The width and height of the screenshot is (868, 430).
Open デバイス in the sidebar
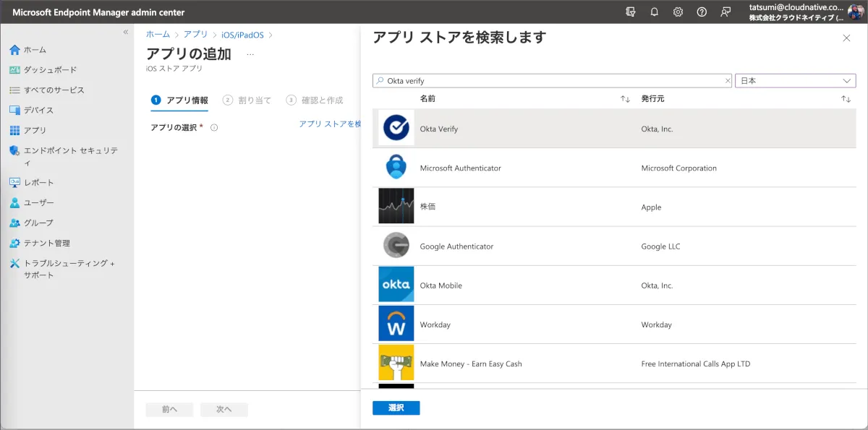(x=38, y=110)
